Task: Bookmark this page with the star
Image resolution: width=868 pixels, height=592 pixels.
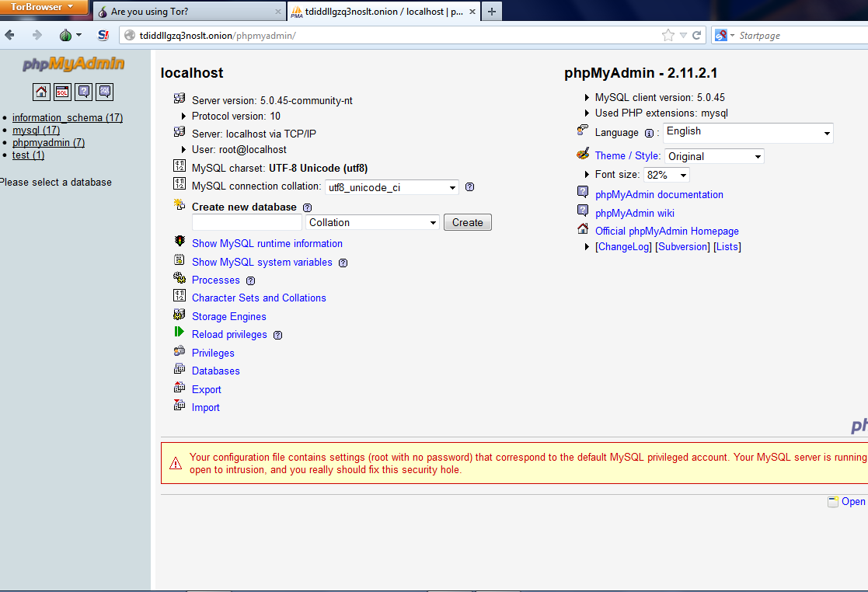Action: [x=668, y=36]
